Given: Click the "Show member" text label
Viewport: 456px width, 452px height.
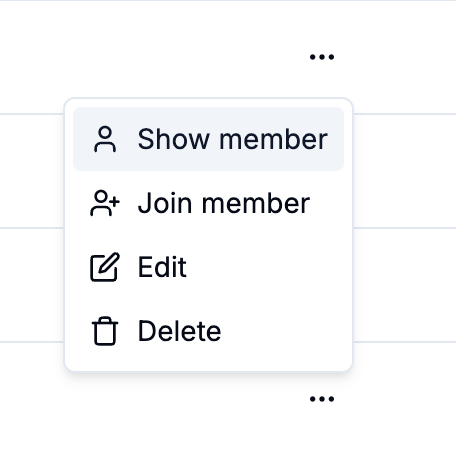Looking at the screenshot, I should click(233, 139).
